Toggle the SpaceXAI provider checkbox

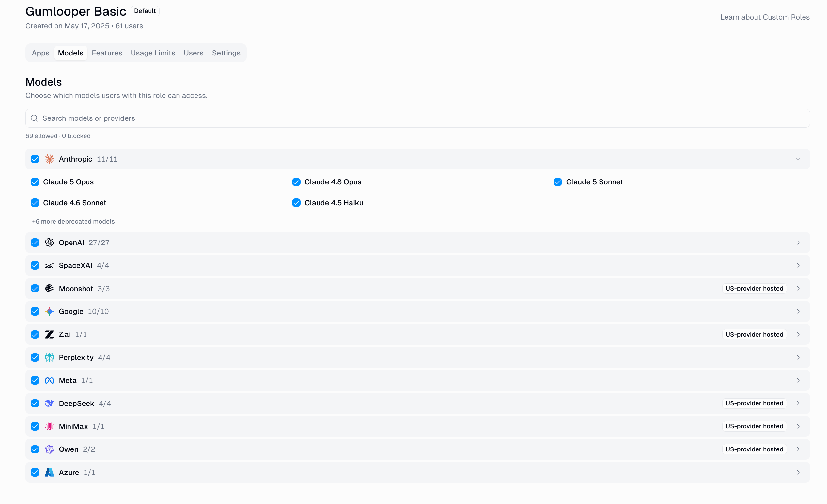[35, 266]
